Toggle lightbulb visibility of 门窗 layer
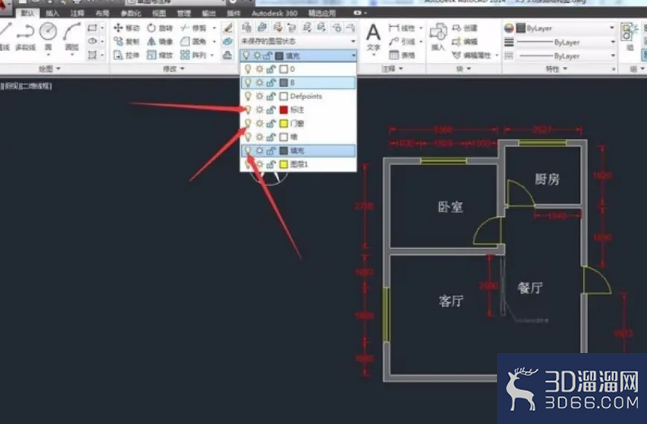 point(248,123)
